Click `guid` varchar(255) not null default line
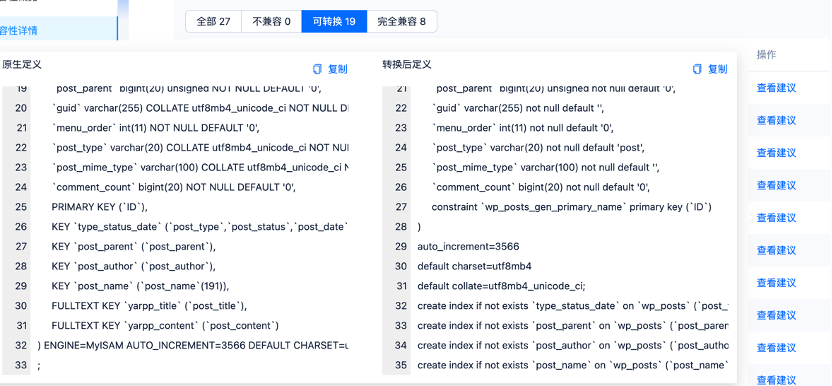The width and height of the screenshot is (832, 386). 518,108
